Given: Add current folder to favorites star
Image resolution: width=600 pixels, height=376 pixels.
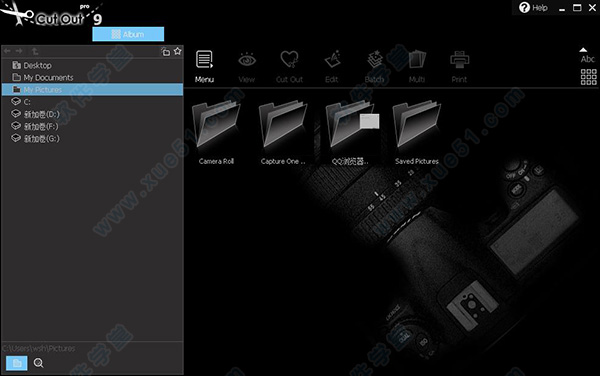Looking at the screenshot, I should (178, 51).
